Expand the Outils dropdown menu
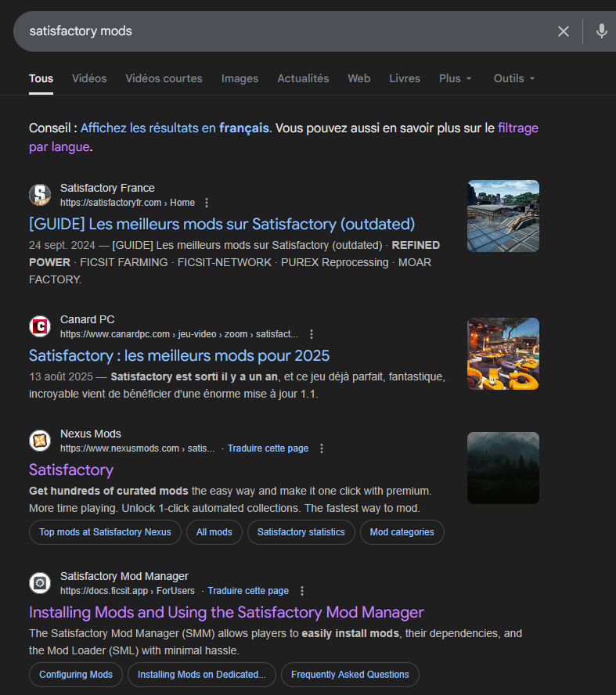The width and height of the screenshot is (616, 695). click(x=514, y=78)
